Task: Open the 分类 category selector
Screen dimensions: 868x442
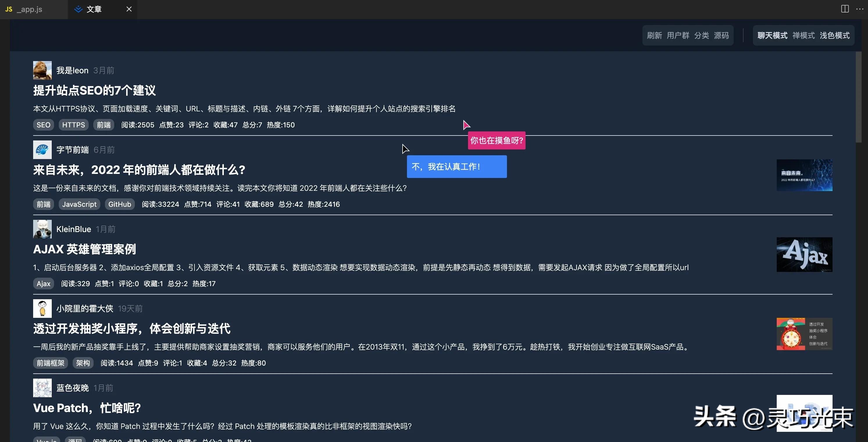Action: tap(702, 35)
